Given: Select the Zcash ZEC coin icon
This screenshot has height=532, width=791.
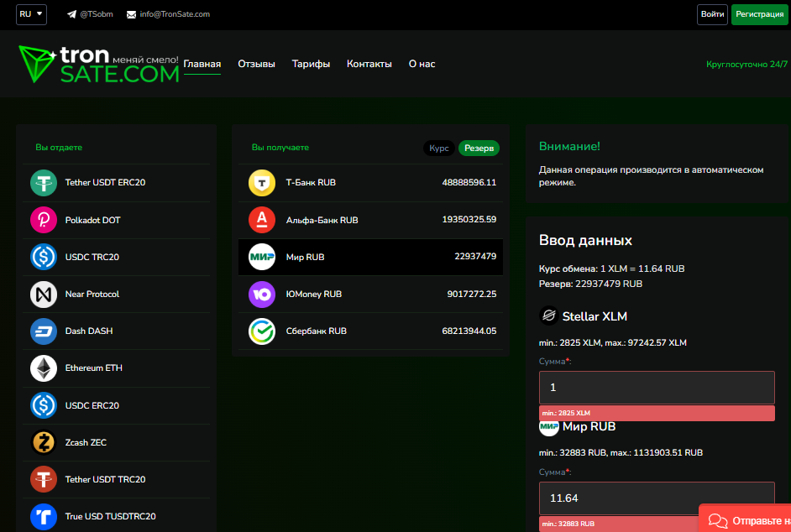Looking at the screenshot, I should pos(44,442).
